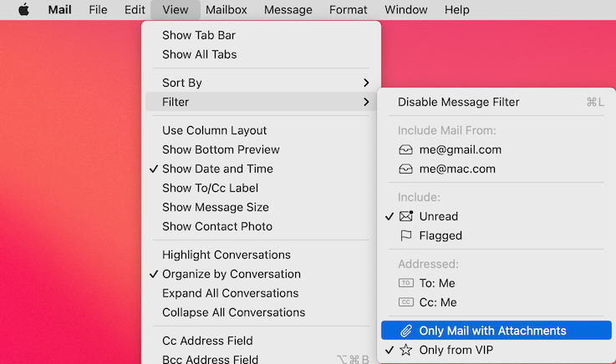Open the Message menu

click(288, 9)
